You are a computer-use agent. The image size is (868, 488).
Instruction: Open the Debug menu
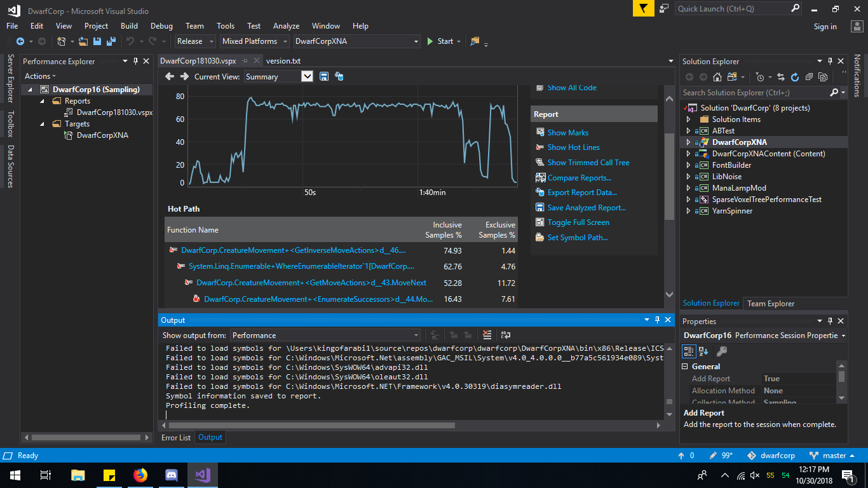pos(161,26)
